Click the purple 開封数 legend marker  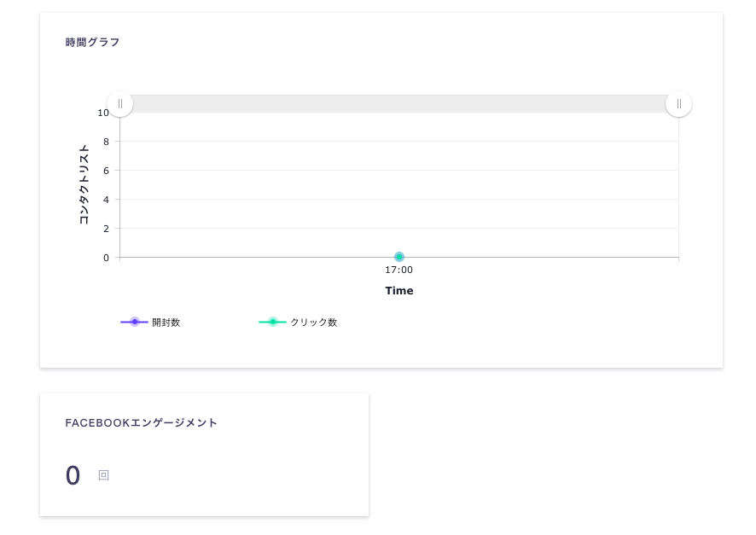click(134, 323)
